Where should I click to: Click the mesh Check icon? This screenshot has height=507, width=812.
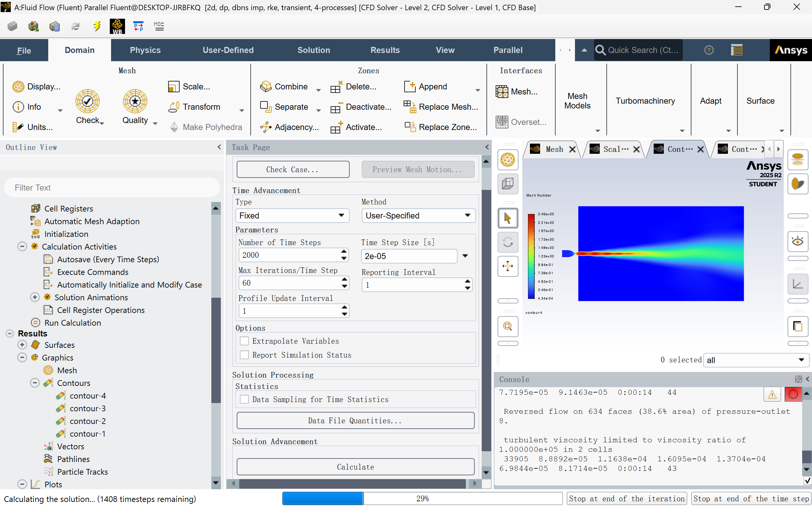(x=88, y=101)
